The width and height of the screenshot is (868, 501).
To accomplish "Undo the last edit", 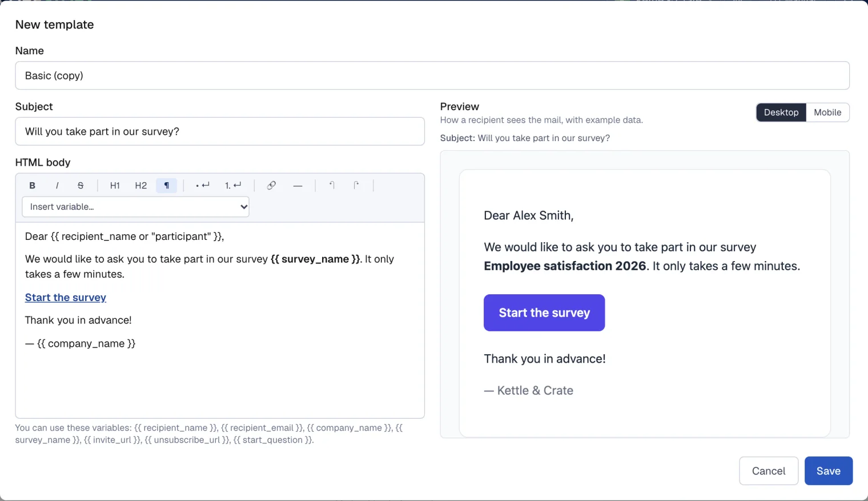I will pyautogui.click(x=332, y=186).
